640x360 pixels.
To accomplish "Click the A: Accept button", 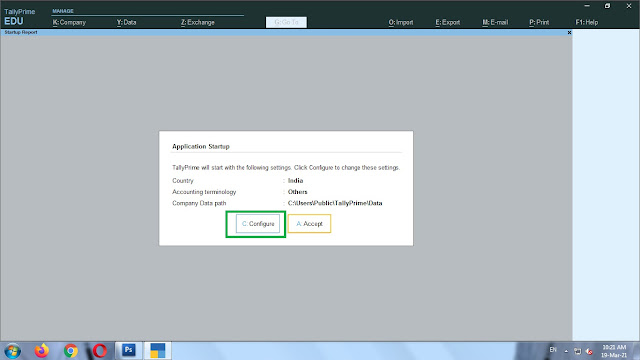I will (309, 224).
